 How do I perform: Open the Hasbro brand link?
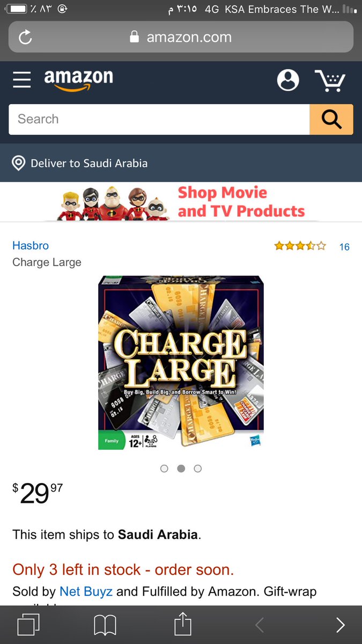pos(31,245)
